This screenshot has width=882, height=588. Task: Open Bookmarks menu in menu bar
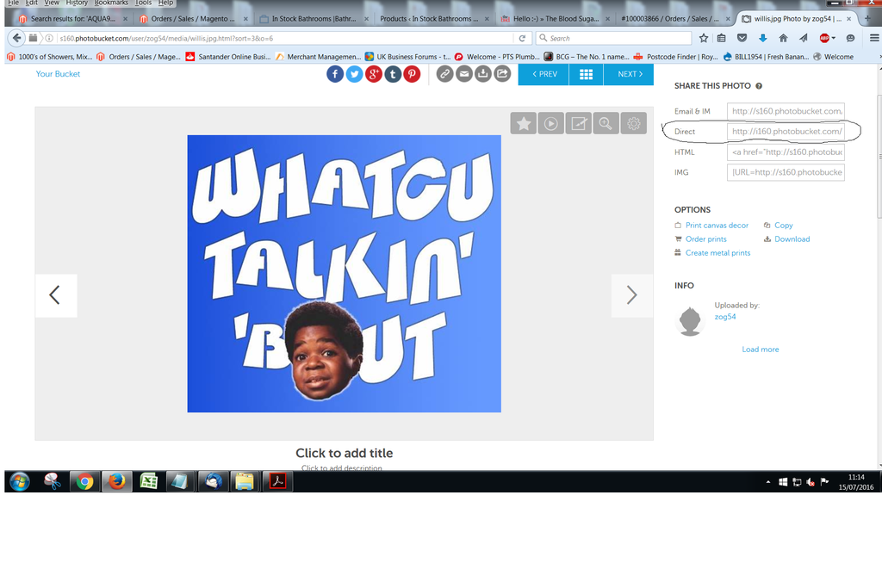tap(111, 3)
